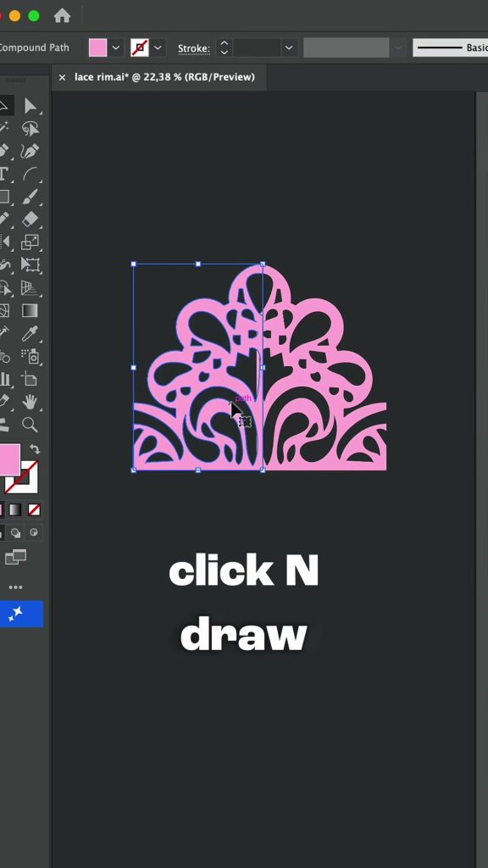The width and height of the screenshot is (488, 868).
Task: Go to the Home screen icon
Action: [x=62, y=15]
